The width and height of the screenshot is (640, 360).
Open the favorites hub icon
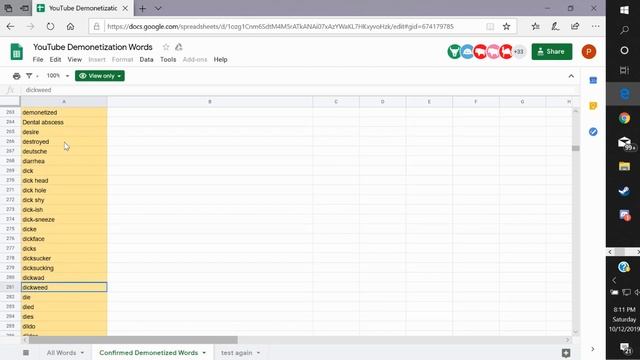[x=536, y=27]
